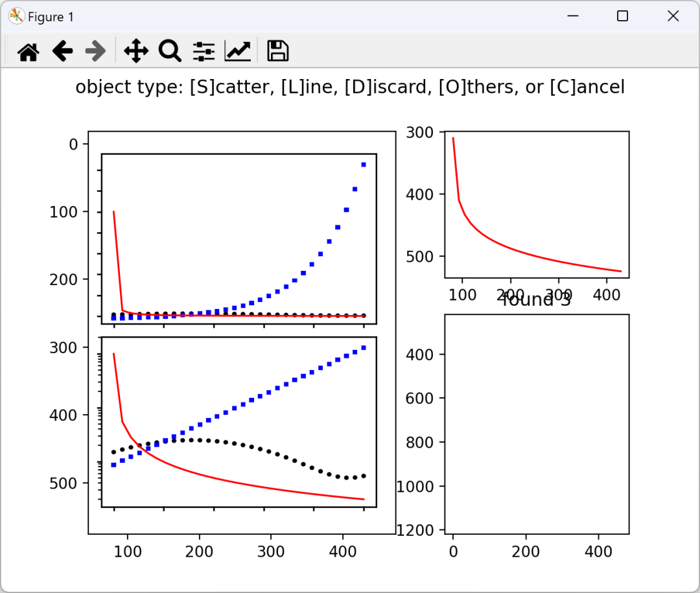Screen dimensions: 700x593
Task: Click inside the empty bottom-right axes
Action: [537, 424]
